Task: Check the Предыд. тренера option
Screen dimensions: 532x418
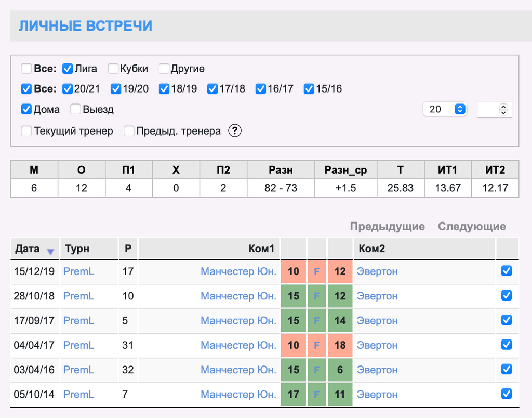Action: click(x=129, y=131)
